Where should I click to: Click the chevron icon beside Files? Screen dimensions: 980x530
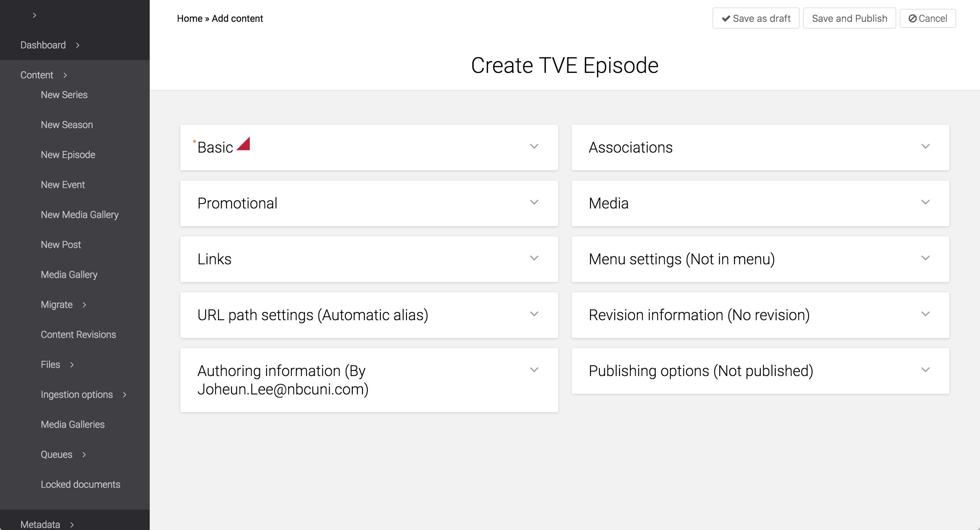click(72, 365)
